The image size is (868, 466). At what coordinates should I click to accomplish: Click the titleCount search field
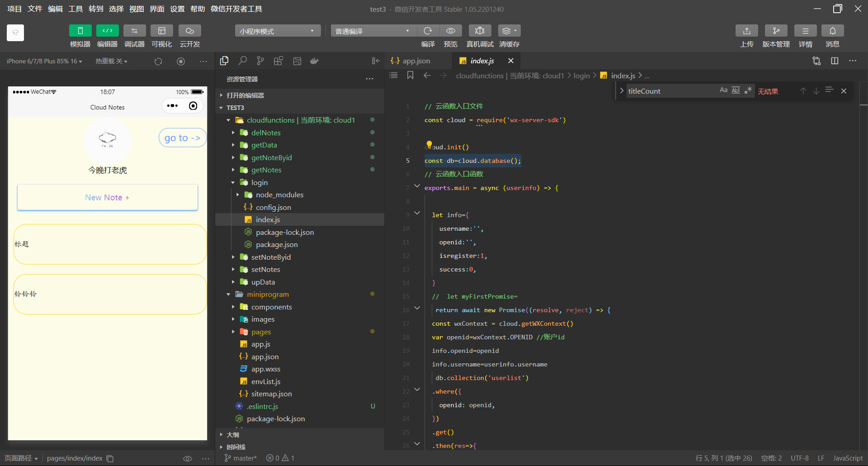671,91
